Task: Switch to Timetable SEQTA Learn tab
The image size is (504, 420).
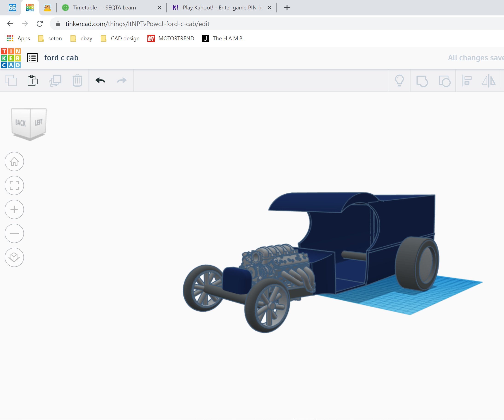Action: pyautogui.click(x=104, y=8)
